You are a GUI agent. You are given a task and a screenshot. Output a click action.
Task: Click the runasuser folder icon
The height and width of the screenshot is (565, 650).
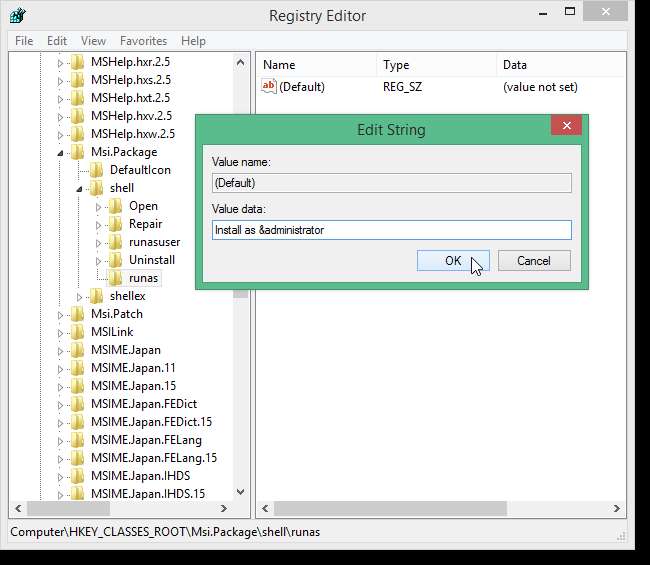click(115, 242)
